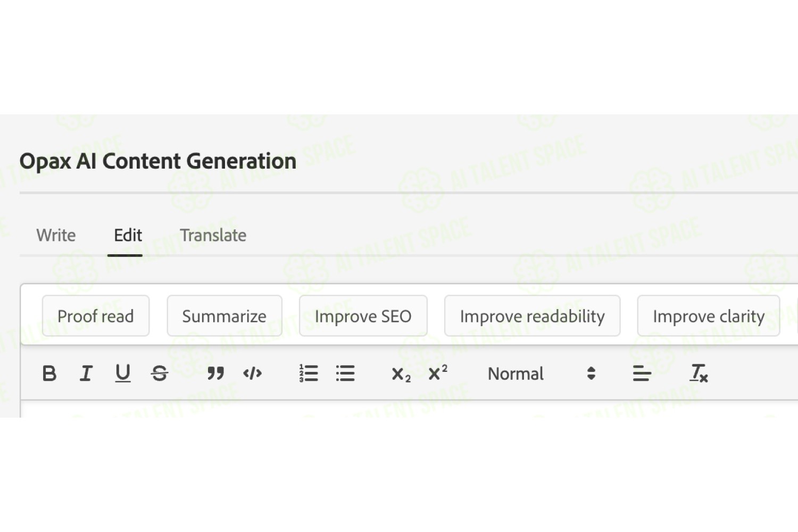Underline the selected text
This screenshot has height=532, width=798.
tap(123, 373)
